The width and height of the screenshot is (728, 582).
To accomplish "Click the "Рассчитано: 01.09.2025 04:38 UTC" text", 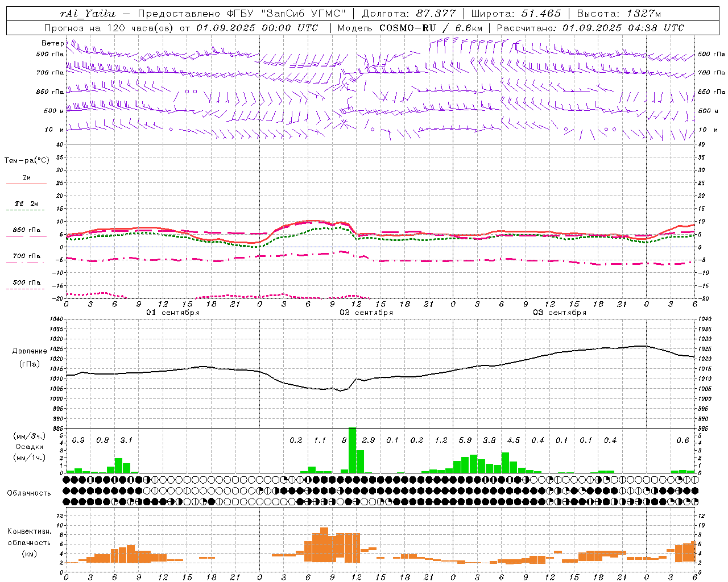I will [x=590, y=28].
